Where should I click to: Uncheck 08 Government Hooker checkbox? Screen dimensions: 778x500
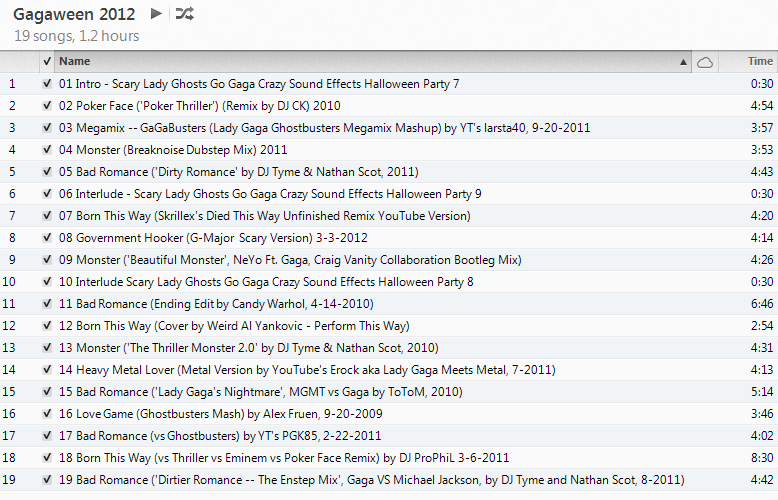[x=47, y=238]
